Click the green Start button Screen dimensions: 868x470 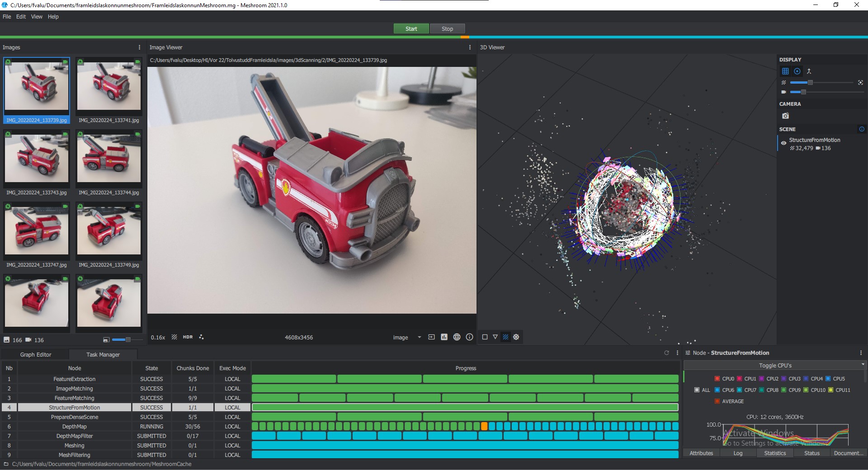click(411, 28)
